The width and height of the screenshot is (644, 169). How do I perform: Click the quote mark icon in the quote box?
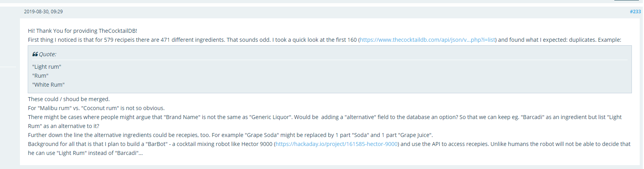pos(35,54)
